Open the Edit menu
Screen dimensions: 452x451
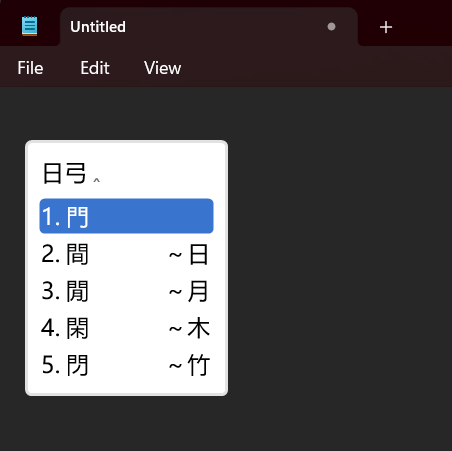[95, 68]
